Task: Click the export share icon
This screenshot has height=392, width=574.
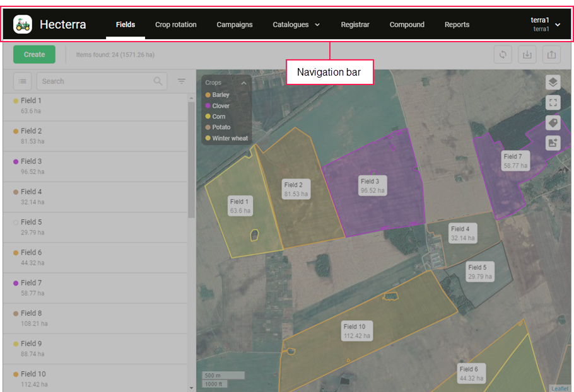Action: point(551,55)
